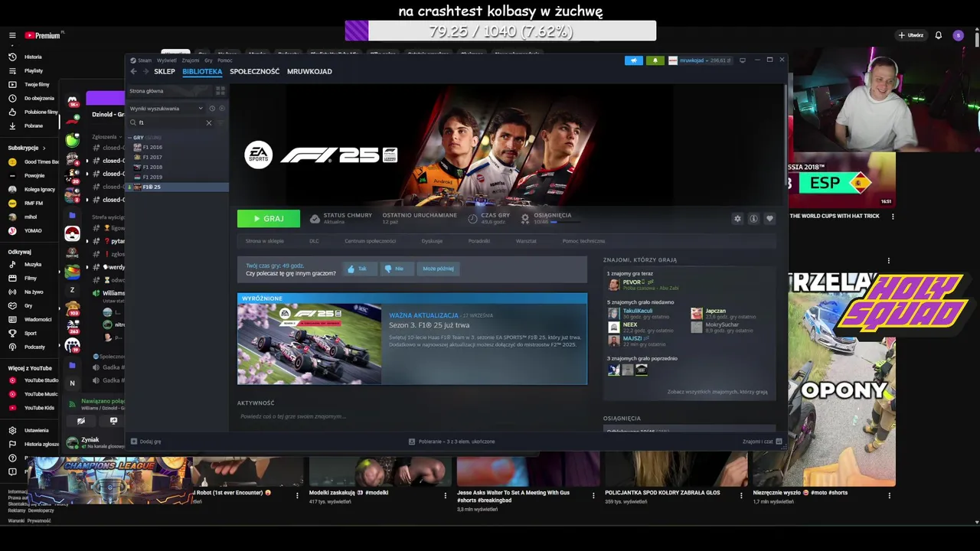Screen dimensions: 980x551
Task: Go back with Steam's back arrow
Action: (x=133, y=71)
